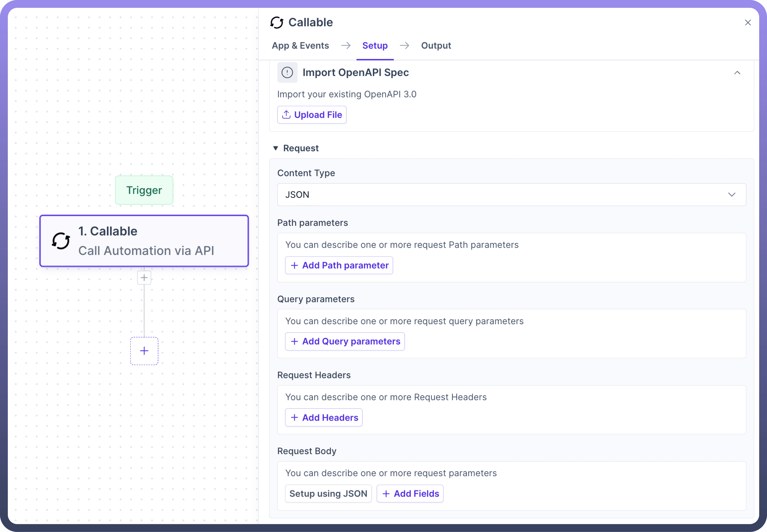
Task: Click the arrow between Setup and Output
Action: (404, 45)
